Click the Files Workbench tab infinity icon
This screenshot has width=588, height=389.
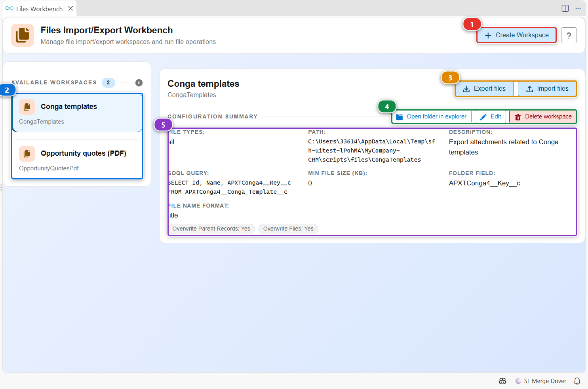pos(10,8)
